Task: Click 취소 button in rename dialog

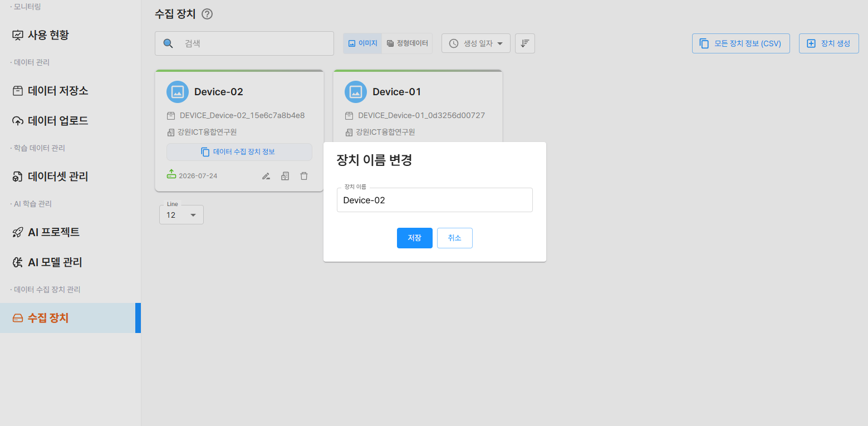Action: pyautogui.click(x=454, y=238)
